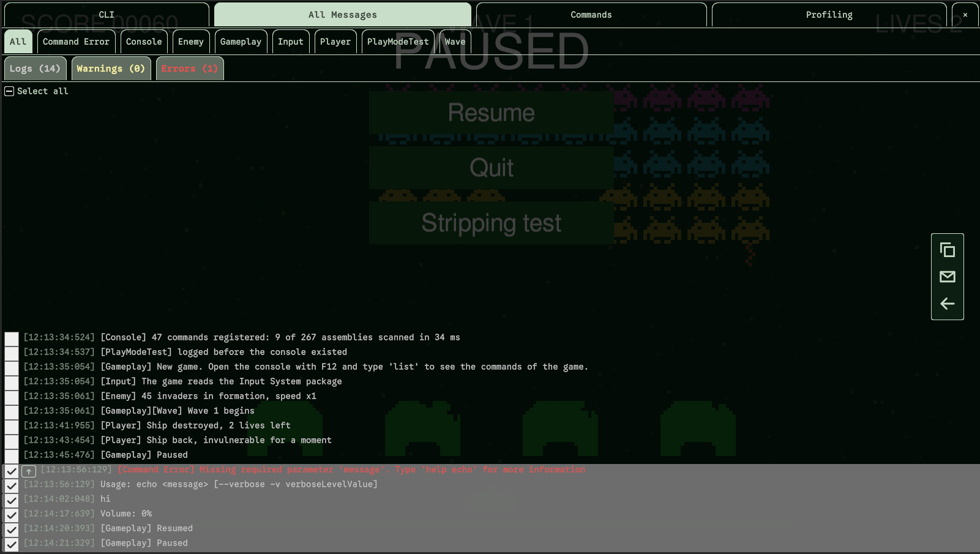Click the back arrow icon

click(947, 304)
